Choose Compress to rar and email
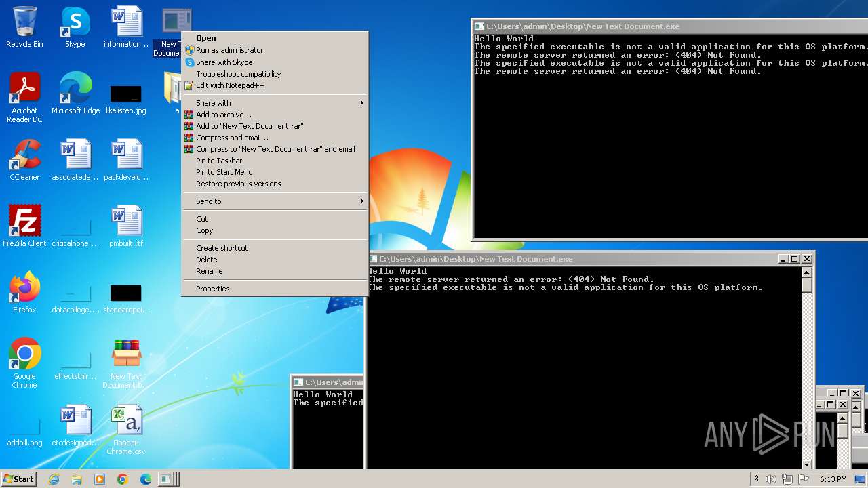The height and width of the screenshot is (488, 868). click(275, 149)
